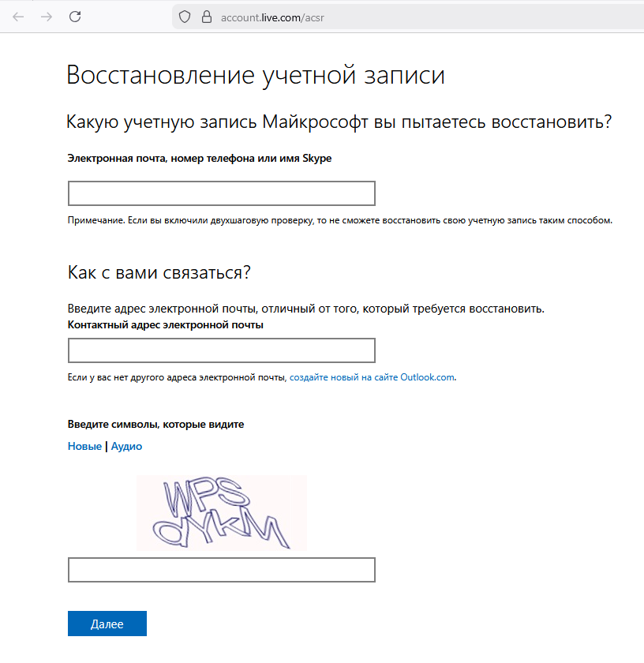644x663 pixels.
Task: Switch CAPTCHA to audio mode via Аудио
Action: tap(126, 446)
